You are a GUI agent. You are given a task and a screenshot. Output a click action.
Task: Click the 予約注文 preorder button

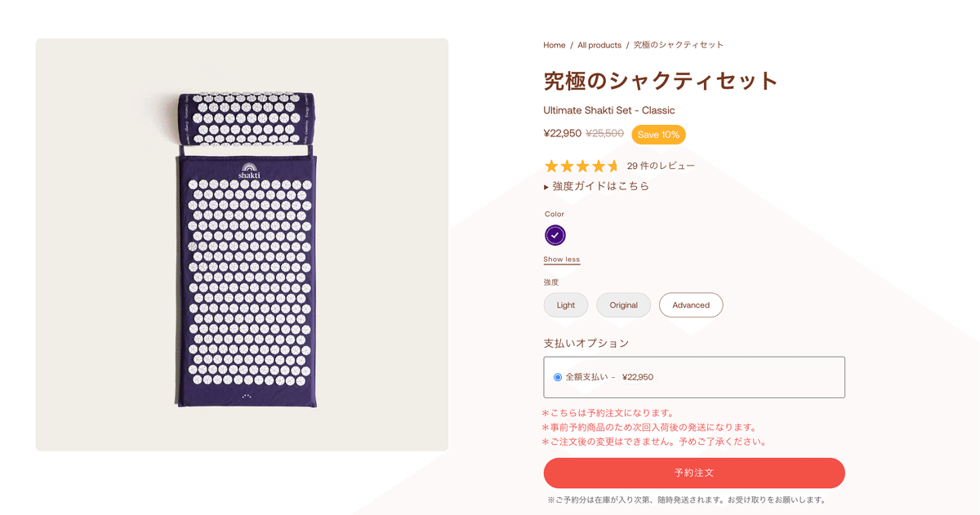point(694,473)
